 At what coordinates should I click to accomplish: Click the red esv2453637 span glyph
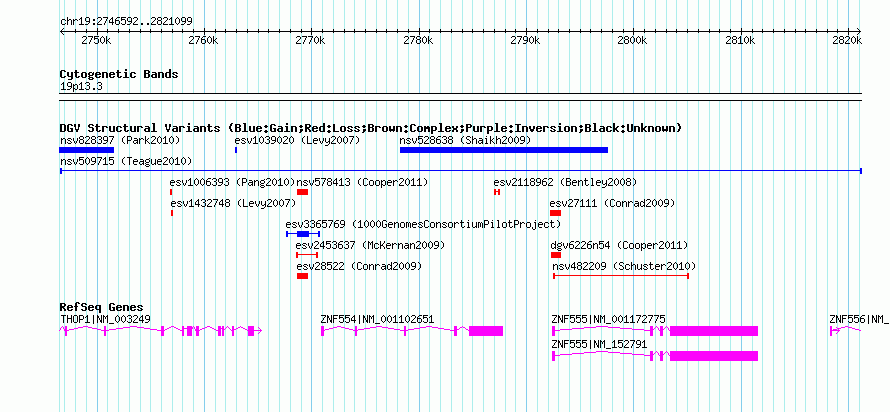tap(307, 255)
